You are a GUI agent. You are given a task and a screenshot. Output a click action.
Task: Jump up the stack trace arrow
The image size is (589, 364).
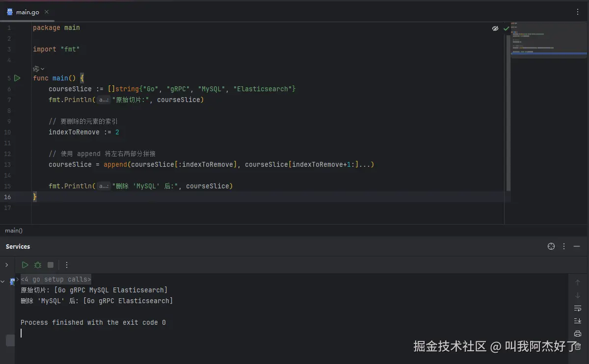[x=578, y=283]
